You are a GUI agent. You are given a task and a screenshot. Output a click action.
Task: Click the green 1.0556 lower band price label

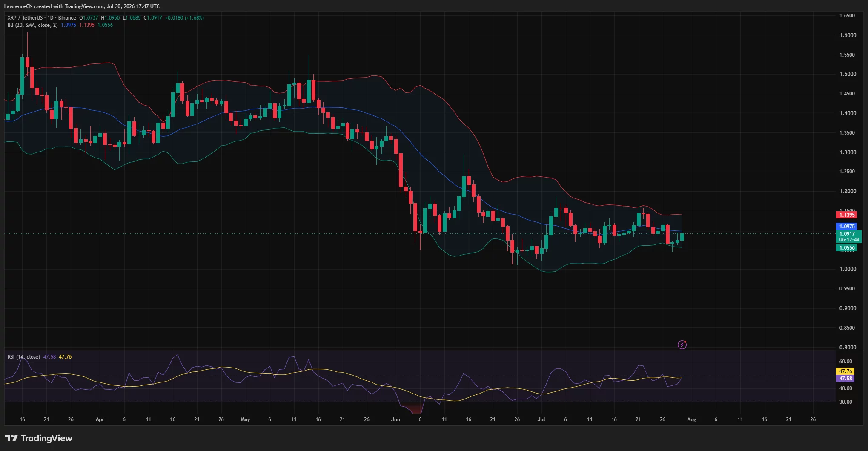click(847, 248)
